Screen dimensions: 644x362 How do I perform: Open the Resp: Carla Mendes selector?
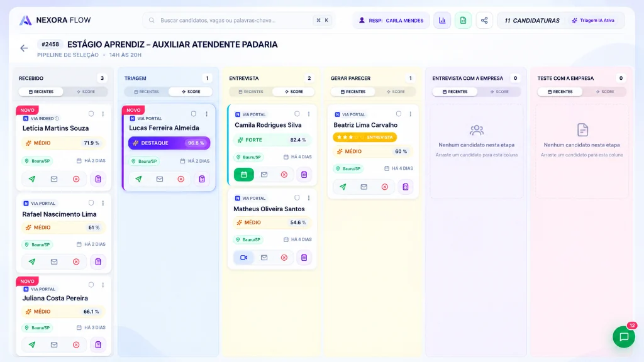tap(391, 20)
